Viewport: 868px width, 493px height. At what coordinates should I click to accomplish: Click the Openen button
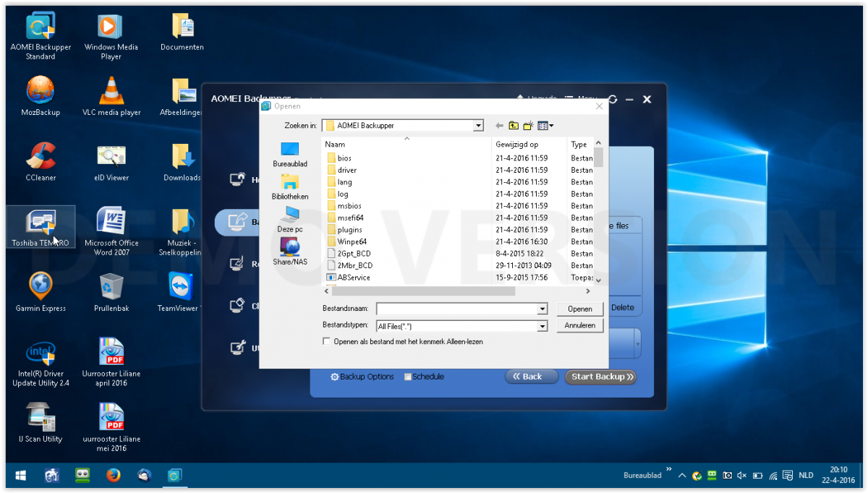[x=580, y=309]
